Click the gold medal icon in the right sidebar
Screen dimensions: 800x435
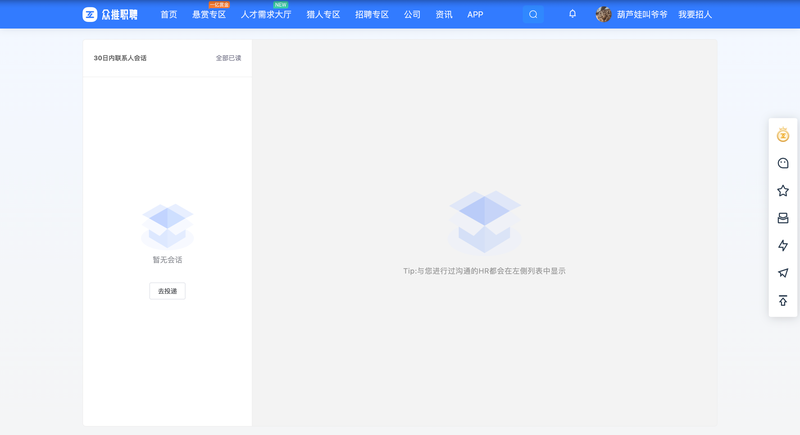783,135
